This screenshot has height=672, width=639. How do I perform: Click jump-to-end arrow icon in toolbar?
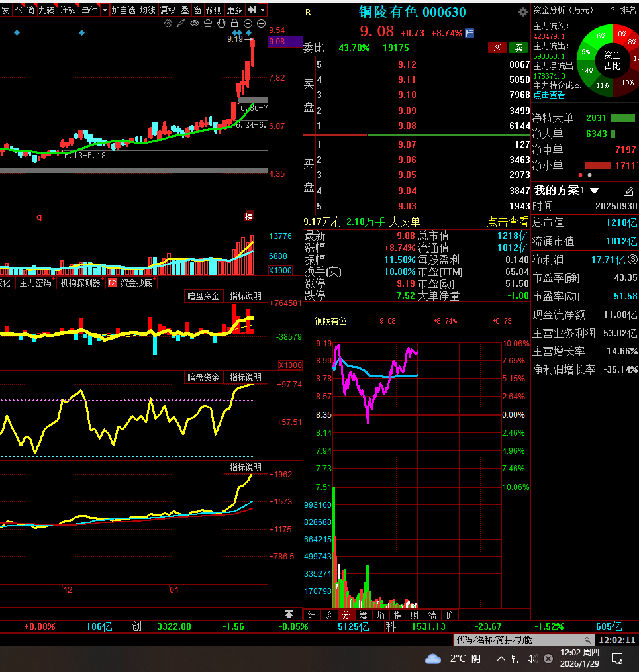[252, 10]
